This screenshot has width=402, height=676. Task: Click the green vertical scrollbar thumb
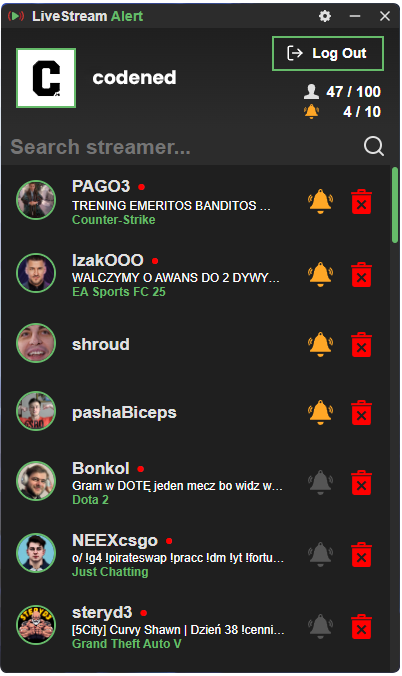point(395,205)
